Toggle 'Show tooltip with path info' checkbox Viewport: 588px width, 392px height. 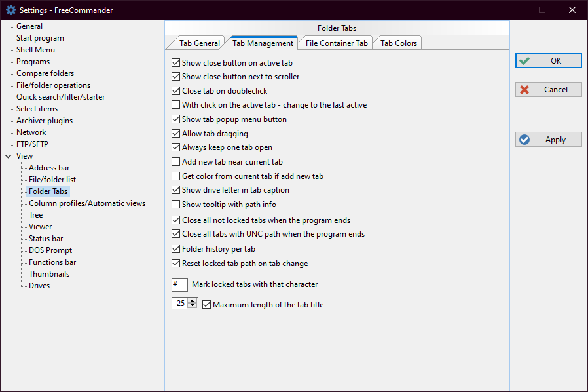coord(175,205)
